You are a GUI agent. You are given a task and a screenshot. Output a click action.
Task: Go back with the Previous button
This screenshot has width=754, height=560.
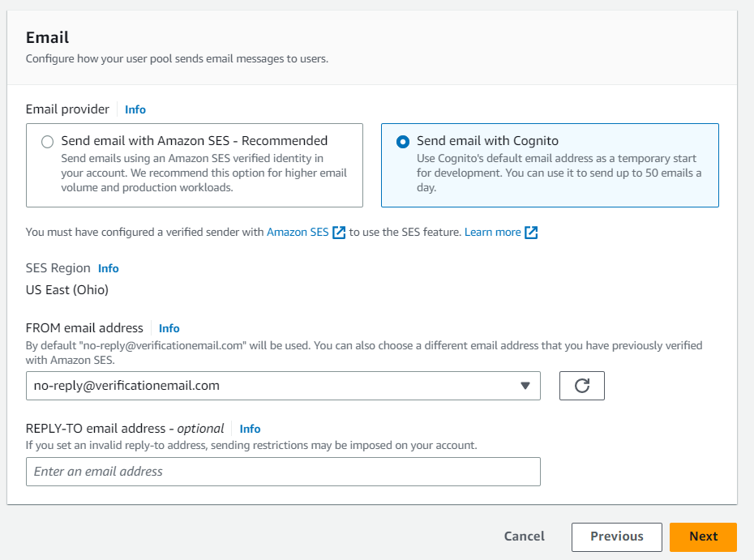coord(616,537)
